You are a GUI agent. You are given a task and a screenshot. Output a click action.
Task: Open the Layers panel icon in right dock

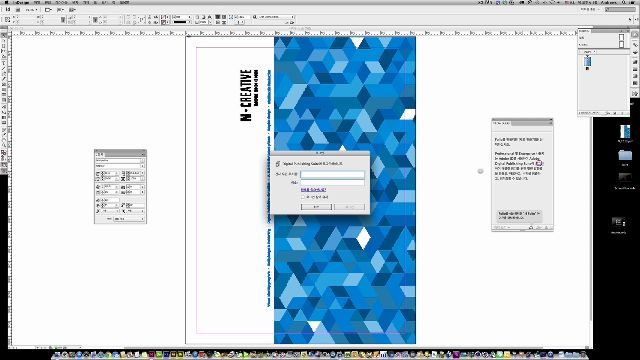click(635, 53)
